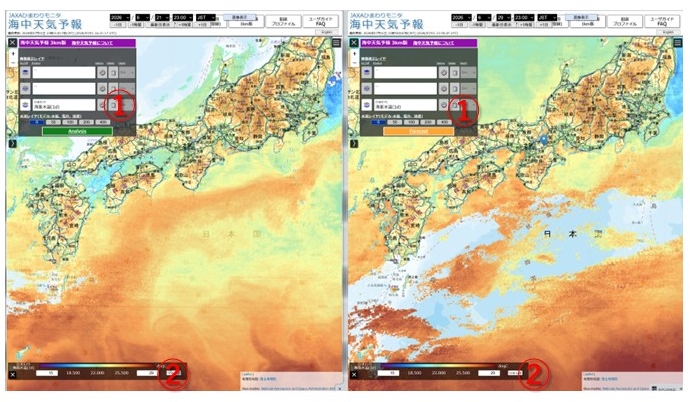
Task: Close the layer panel with X on Forecast map
Action: click(x=354, y=43)
